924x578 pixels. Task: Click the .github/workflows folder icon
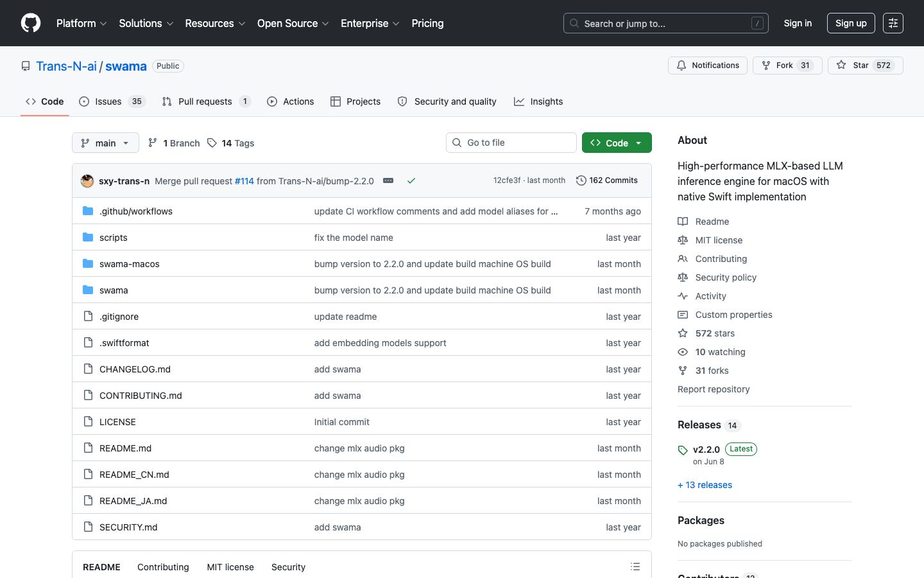[88, 211]
